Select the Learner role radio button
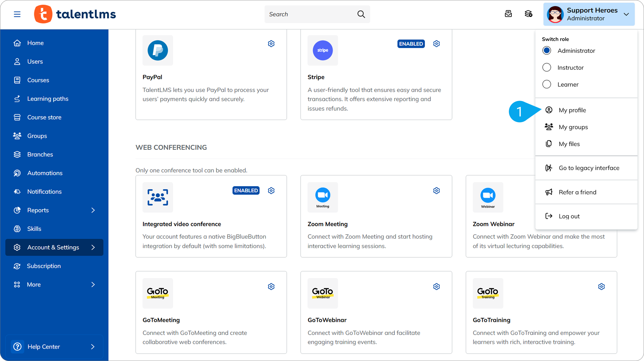Screen dimensions: 644x361 click(x=547, y=84)
